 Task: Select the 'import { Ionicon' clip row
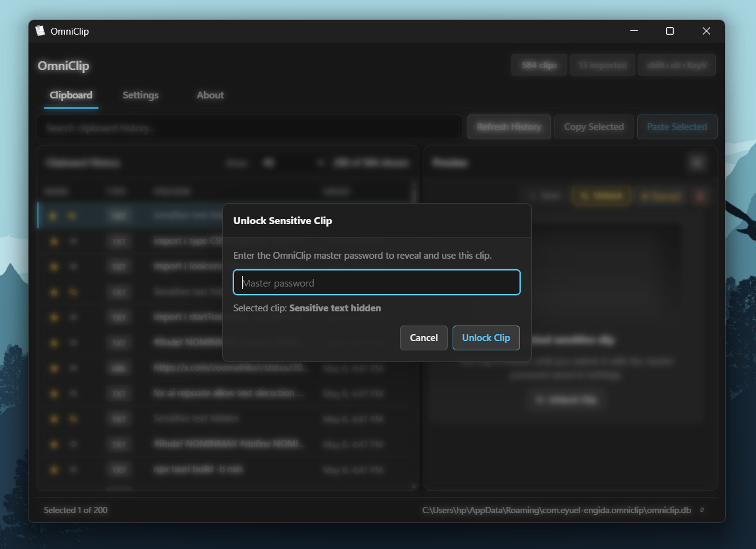point(224,266)
